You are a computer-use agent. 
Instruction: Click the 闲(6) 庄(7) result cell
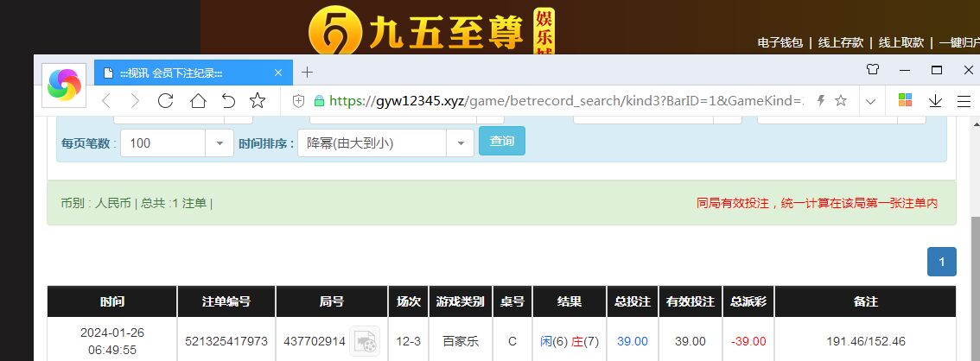click(x=570, y=342)
